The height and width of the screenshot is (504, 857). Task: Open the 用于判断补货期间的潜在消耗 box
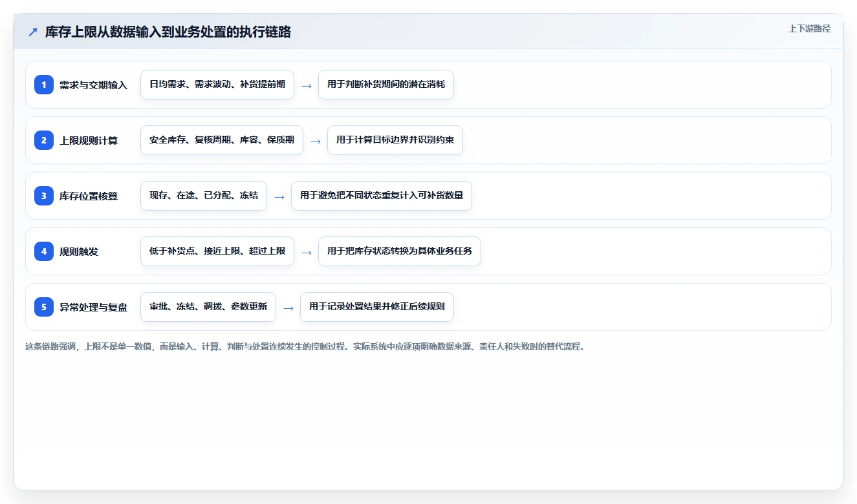click(386, 85)
